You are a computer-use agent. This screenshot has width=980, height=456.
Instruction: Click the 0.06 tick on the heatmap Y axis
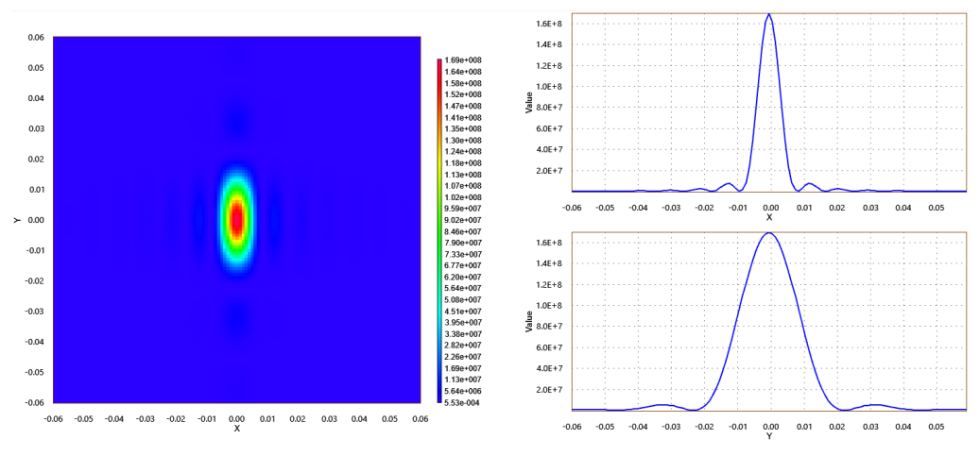[x=36, y=38]
